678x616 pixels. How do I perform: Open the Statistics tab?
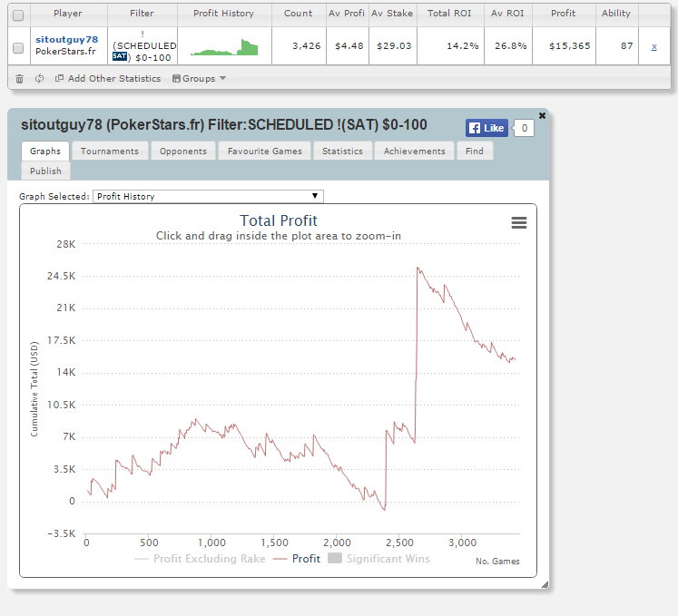point(342,151)
